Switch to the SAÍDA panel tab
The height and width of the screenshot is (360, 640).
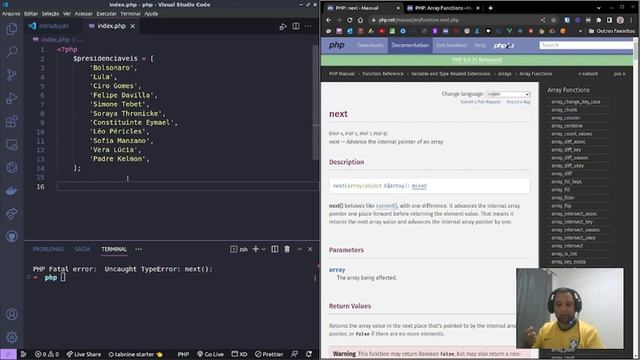(x=82, y=249)
